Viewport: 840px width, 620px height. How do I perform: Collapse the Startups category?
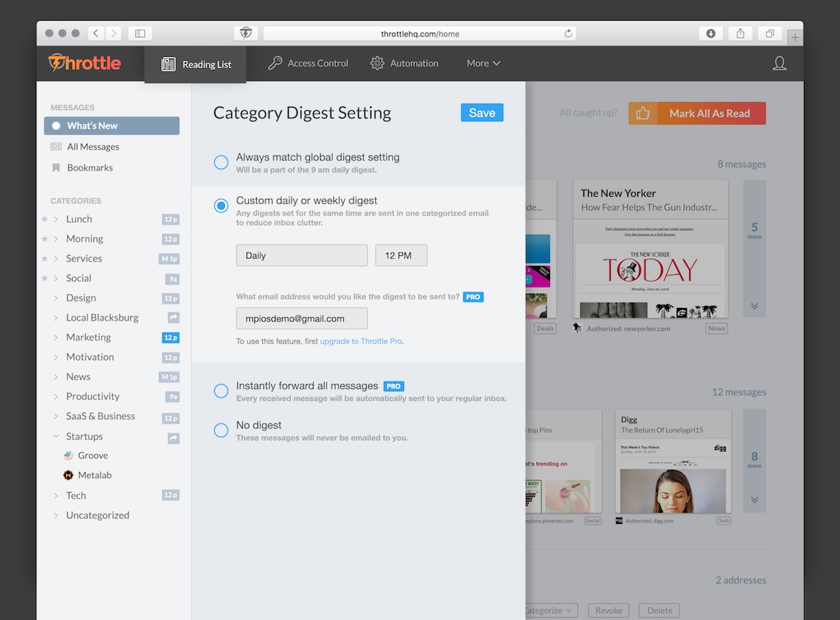55,437
